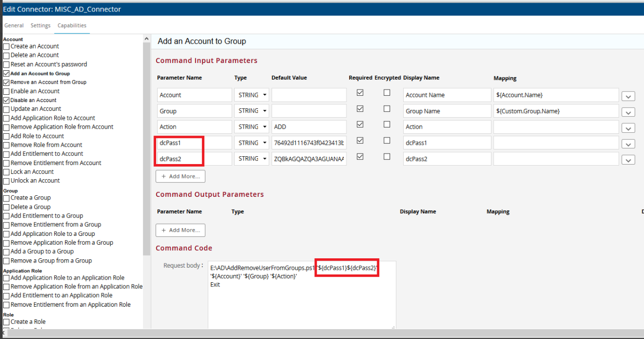Enable the Lock an Account checkbox
This screenshot has width=644, height=339.
(7, 172)
